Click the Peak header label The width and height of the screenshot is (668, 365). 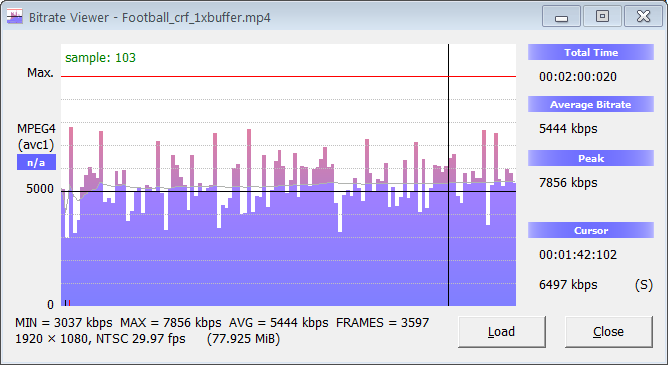pos(590,158)
